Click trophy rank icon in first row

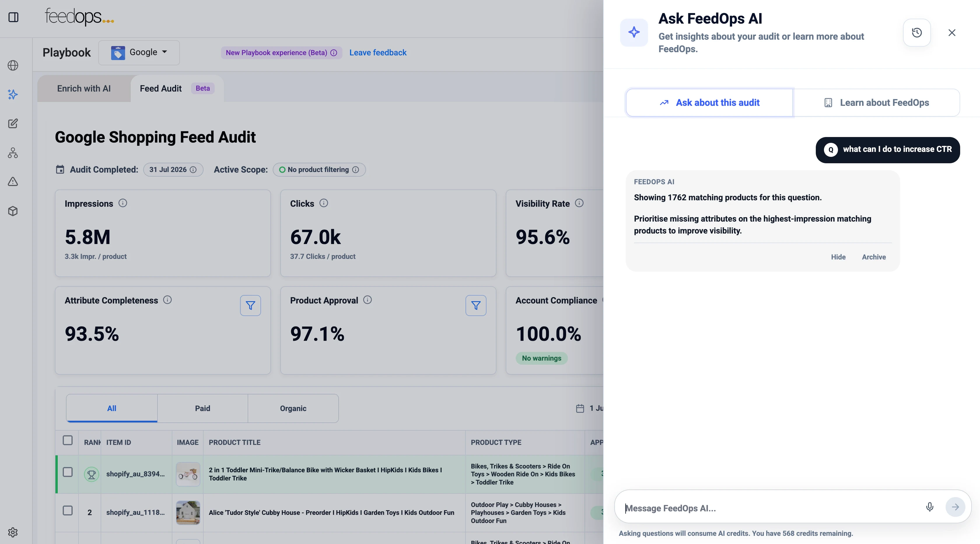tap(91, 474)
